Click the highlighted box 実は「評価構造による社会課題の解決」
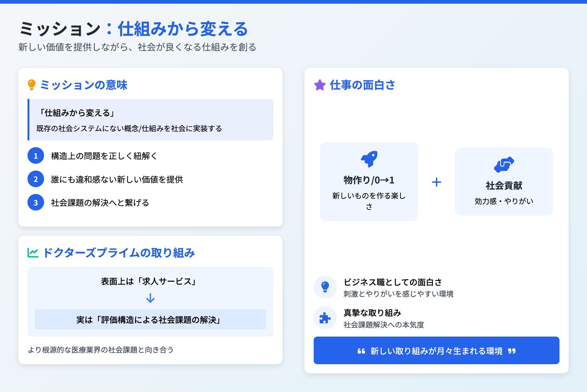The width and height of the screenshot is (587, 392). [150, 320]
